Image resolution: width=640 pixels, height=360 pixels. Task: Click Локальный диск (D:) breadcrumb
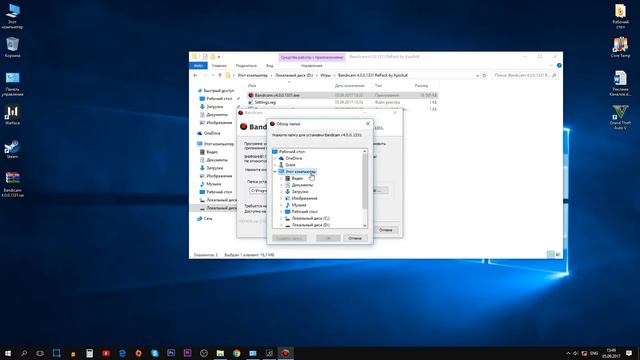point(294,76)
